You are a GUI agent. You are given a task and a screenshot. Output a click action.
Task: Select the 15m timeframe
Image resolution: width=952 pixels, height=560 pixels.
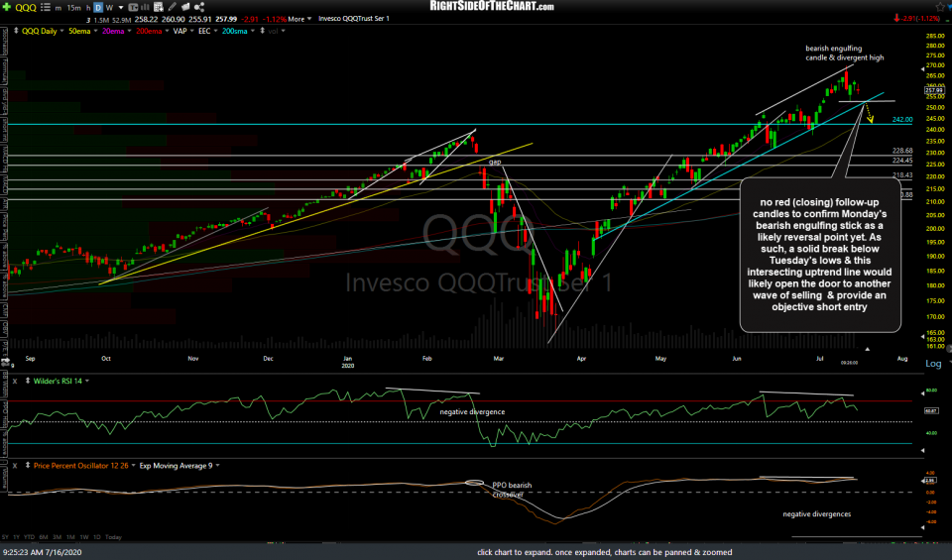click(x=74, y=8)
